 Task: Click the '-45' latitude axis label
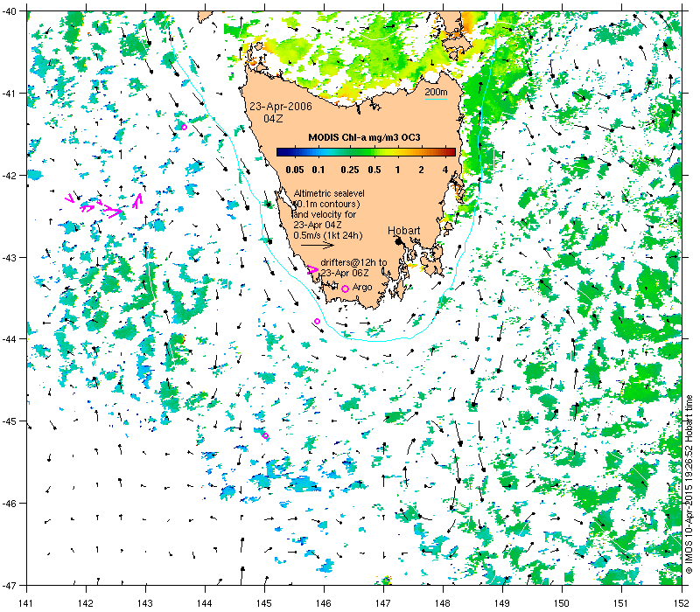[10, 421]
